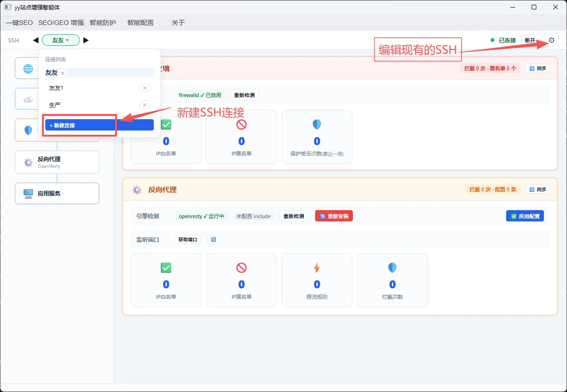The width and height of the screenshot is (567, 392).
Task: Click 同步 button in 反向代理 panel
Action: coord(538,189)
